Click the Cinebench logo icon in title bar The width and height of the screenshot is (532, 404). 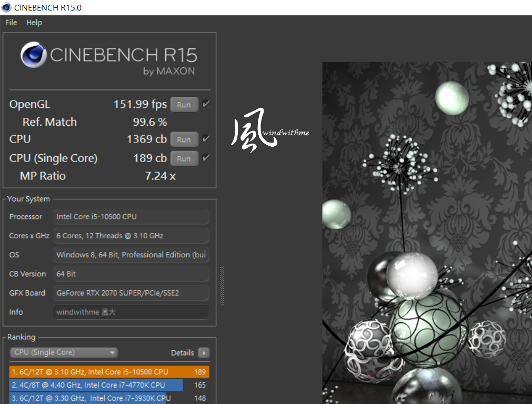(6, 7)
